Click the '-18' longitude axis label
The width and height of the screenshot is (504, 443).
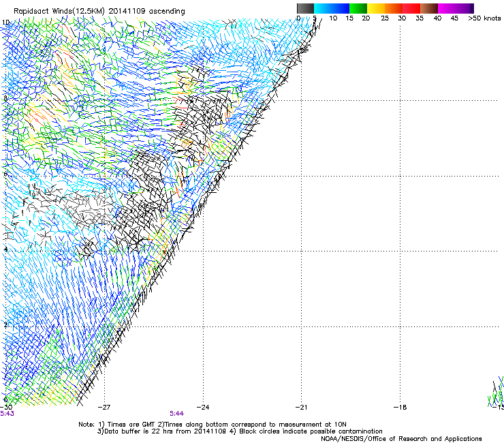(x=400, y=408)
